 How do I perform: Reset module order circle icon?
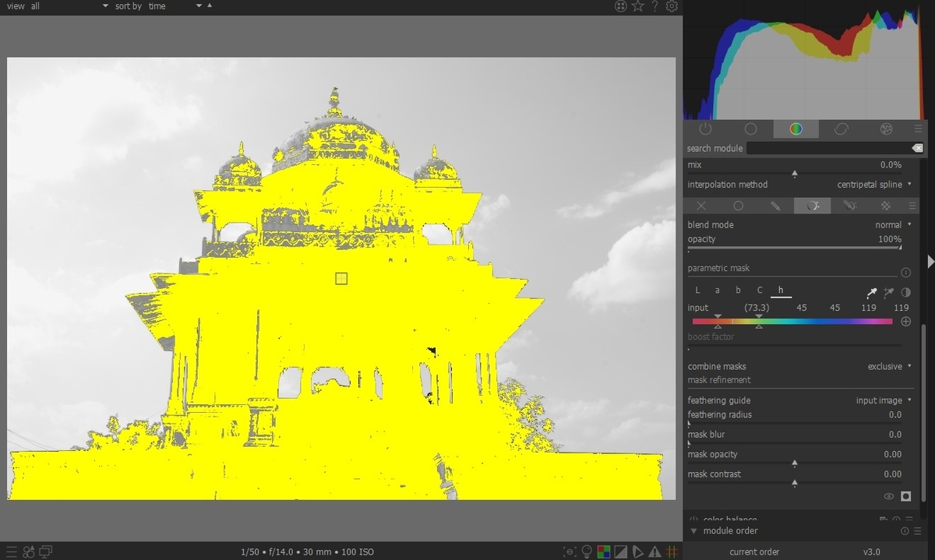(x=905, y=531)
